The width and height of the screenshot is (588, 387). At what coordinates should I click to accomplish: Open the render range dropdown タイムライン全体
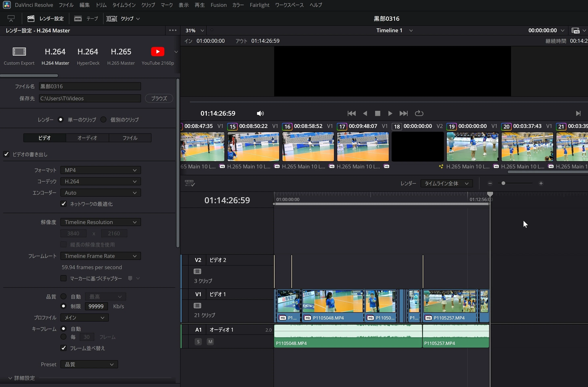[447, 183]
